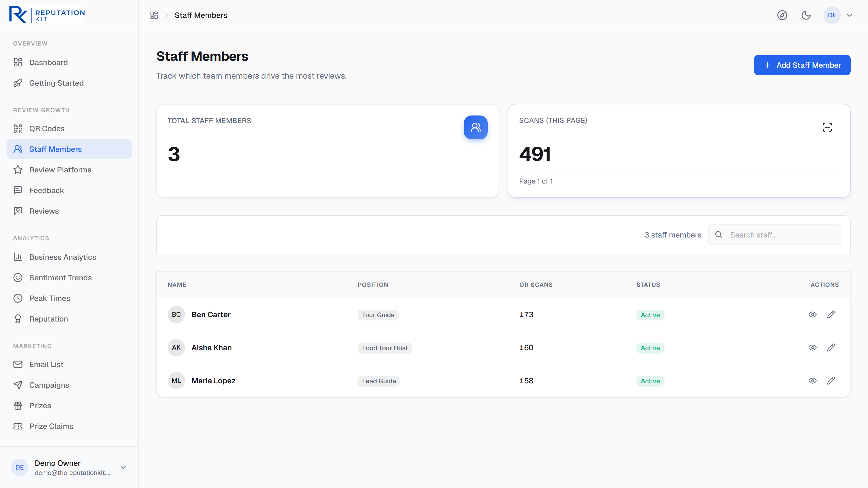
Task: Click the compass explore icon in header
Action: coord(782,15)
